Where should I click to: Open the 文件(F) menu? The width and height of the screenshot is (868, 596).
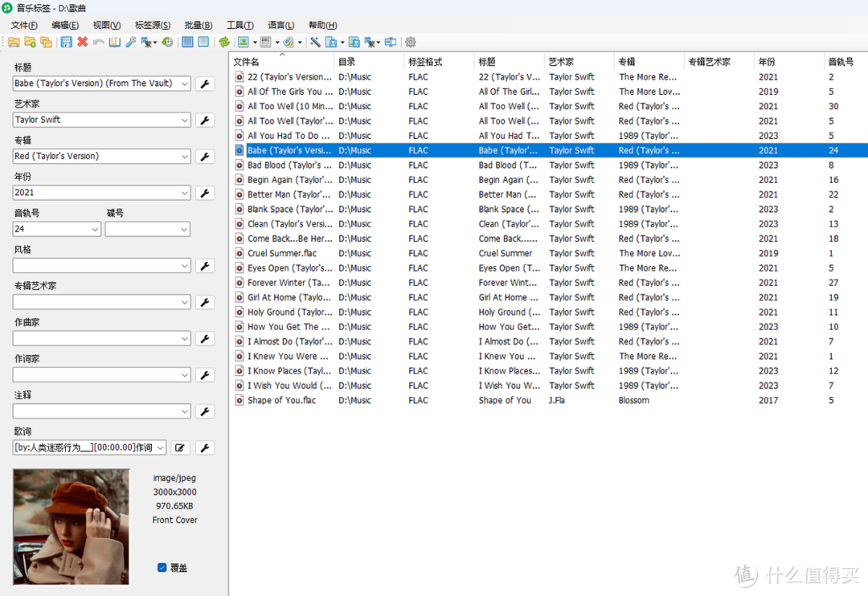(x=24, y=25)
